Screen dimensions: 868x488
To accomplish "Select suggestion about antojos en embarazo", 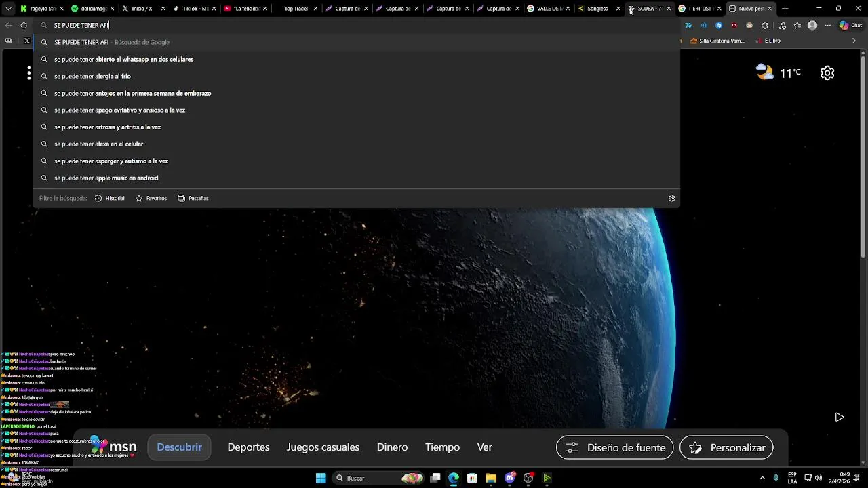I will coord(357,93).
